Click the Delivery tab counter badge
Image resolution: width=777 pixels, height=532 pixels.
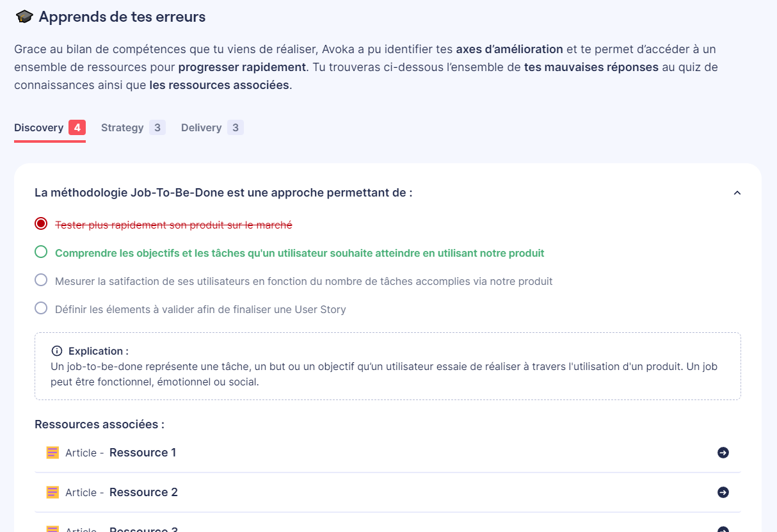click(x=236, y=127)
